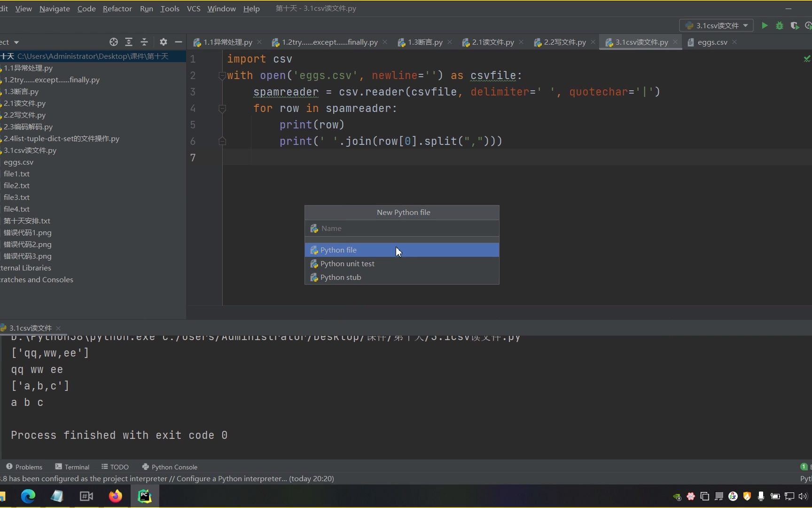Open the Run menu
812x508 pixels.
(x=147, y=8)
